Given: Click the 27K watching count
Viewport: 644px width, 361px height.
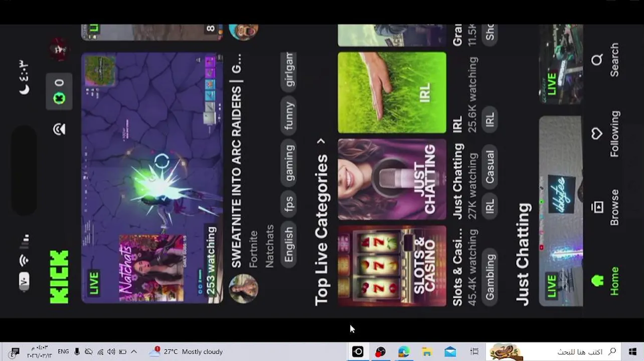Looking at the screenshot, I should click(x=472, y=186).
